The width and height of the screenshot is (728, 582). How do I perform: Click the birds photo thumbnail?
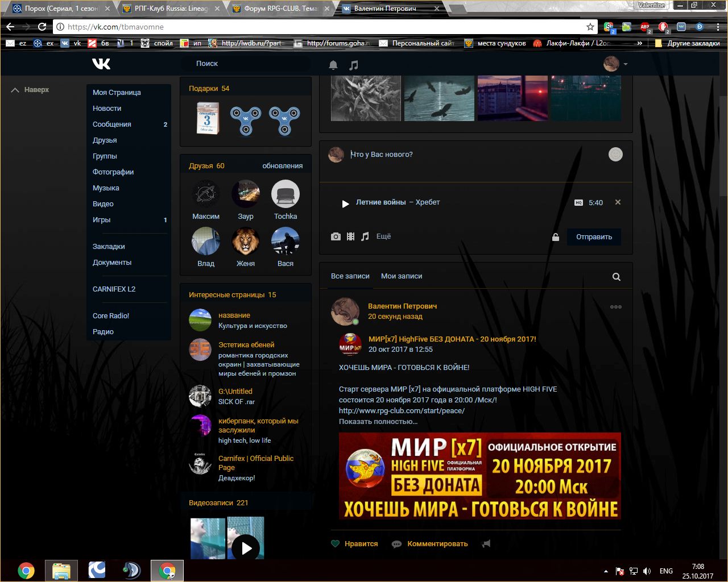coord(439,99)
